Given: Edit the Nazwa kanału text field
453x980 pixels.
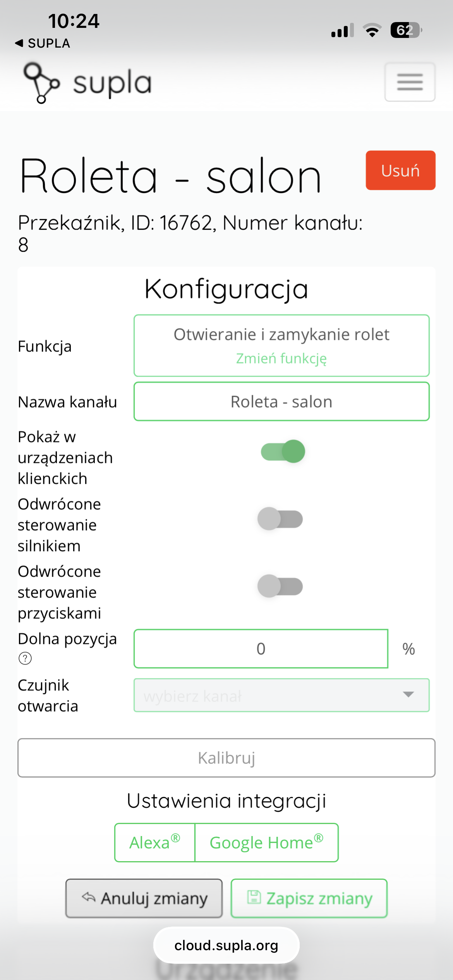Looking at the screenshot, I should 281,401.
